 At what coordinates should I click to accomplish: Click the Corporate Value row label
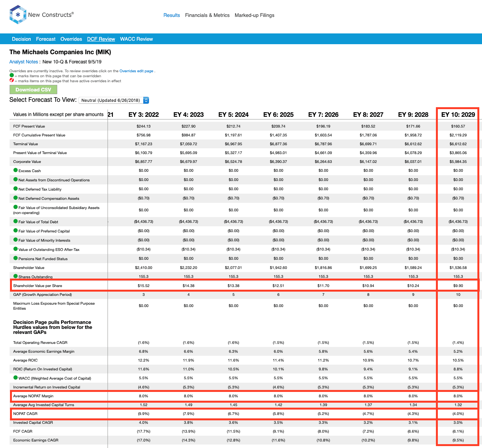tap(27, 162)
